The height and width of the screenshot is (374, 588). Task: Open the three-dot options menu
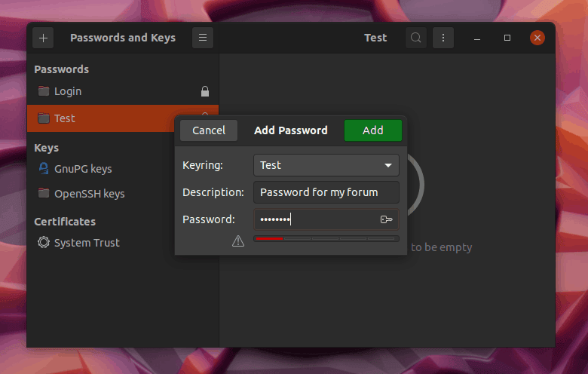443,38
